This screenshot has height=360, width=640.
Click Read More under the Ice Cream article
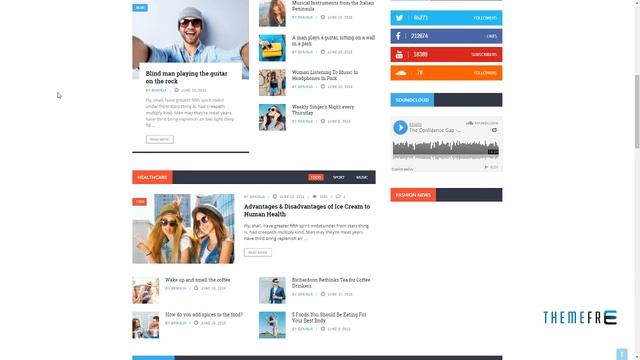[x=258, y=252]
